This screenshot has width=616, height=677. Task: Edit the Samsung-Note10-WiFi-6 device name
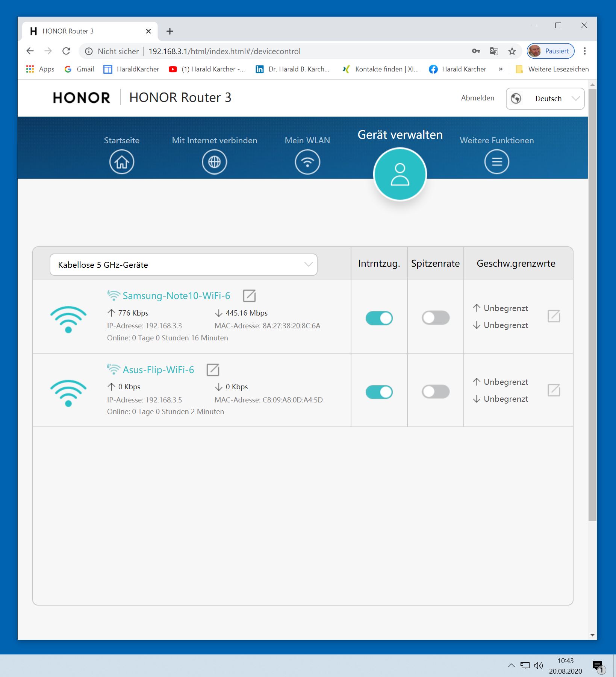(249, 296)
